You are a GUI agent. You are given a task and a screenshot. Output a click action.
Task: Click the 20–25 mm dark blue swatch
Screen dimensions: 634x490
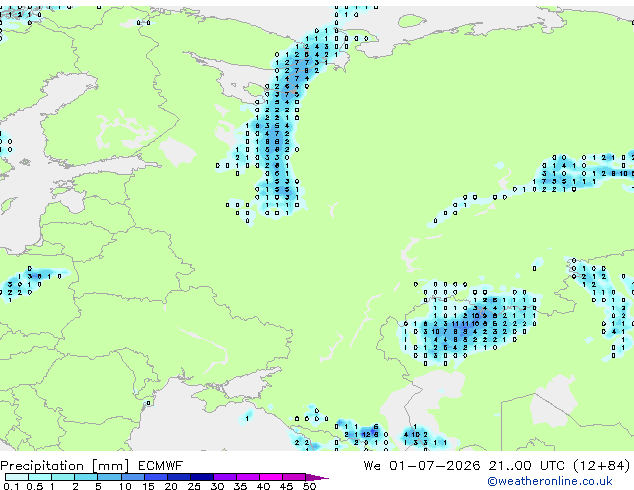pyautogui.click(x=178, y=477)
